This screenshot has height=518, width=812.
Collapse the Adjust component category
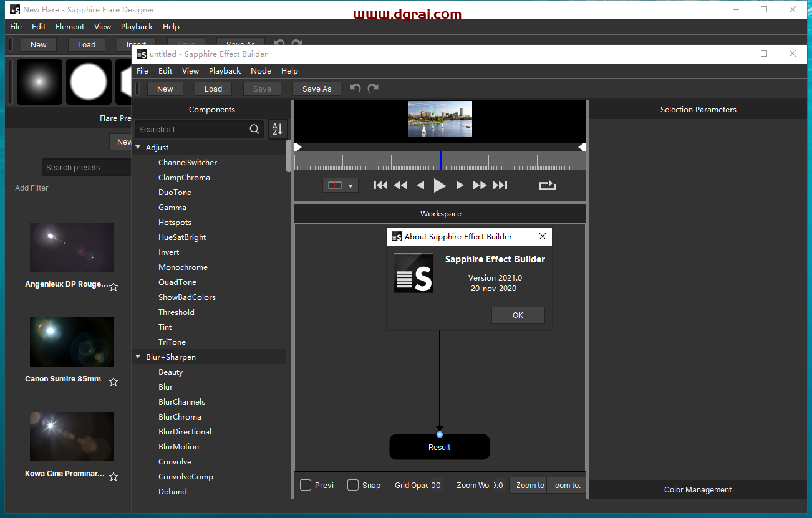pyautogui.click(x=138, y=148)
